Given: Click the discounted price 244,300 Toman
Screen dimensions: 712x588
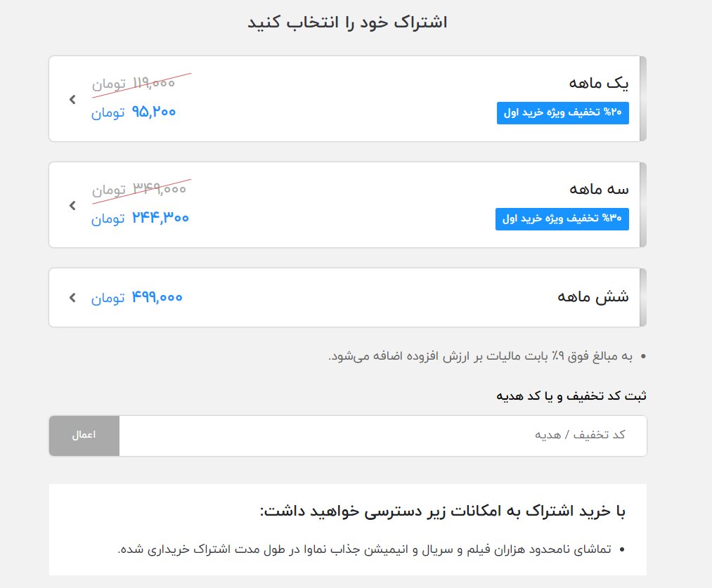Looking at the screenshot, I should pos(139,218).
